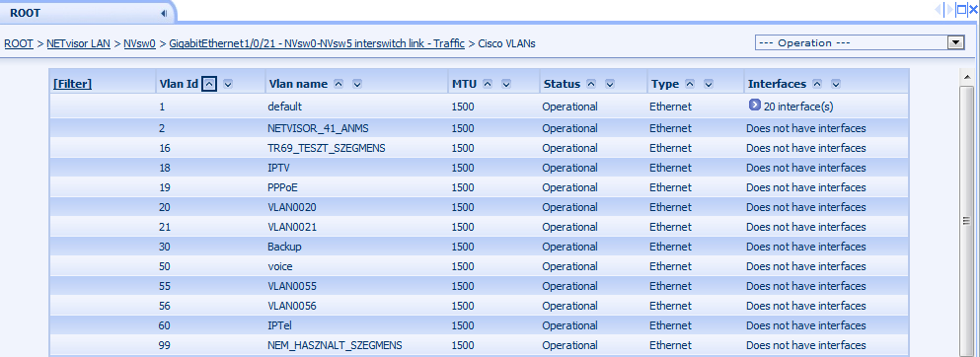The image size is (980, 357).
Task: Sort Interfaces column ascending
Action: [x=817, y=84]
